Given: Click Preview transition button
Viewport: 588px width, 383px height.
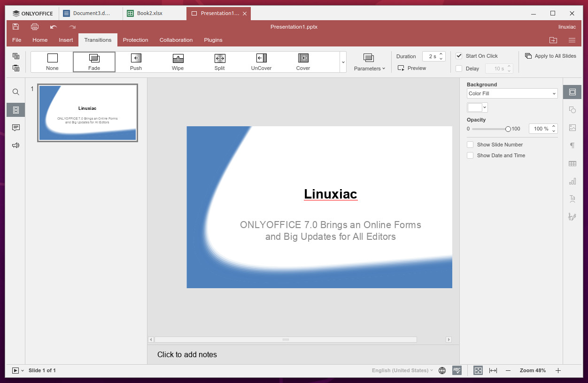Looking at the screenshot, I should 412,68.
